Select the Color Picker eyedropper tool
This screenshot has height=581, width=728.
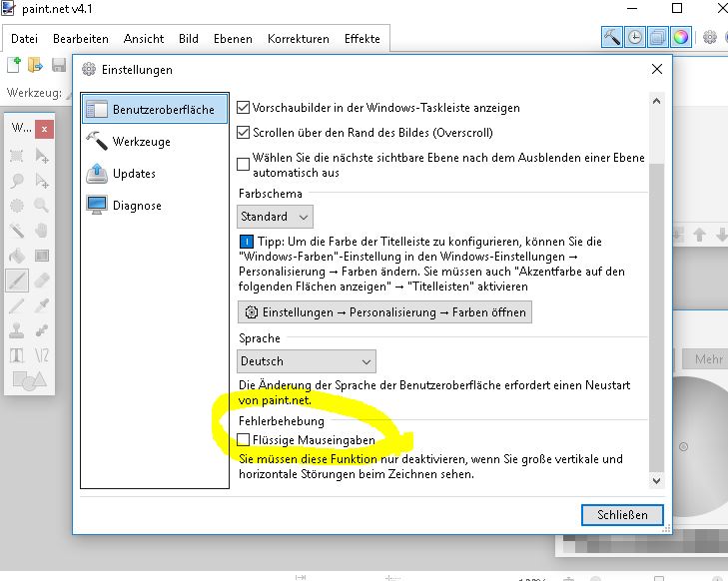point(42,305)
